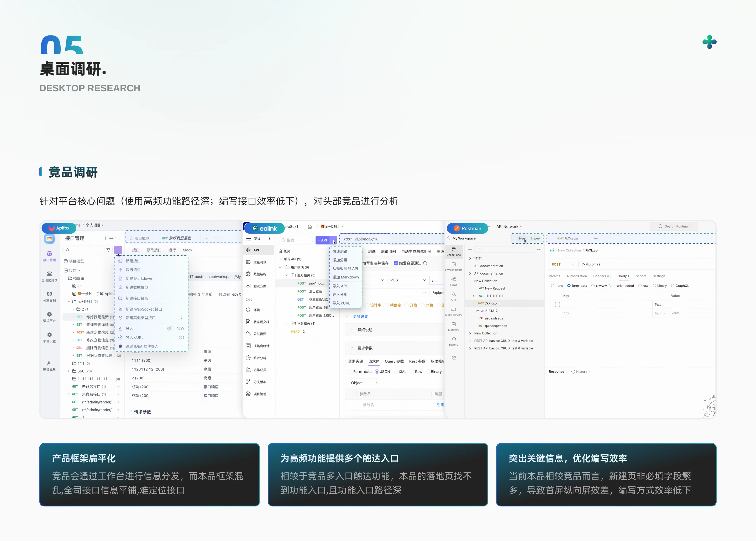
Task: Click the 更多设置 link in eolink
Action: 360,317
